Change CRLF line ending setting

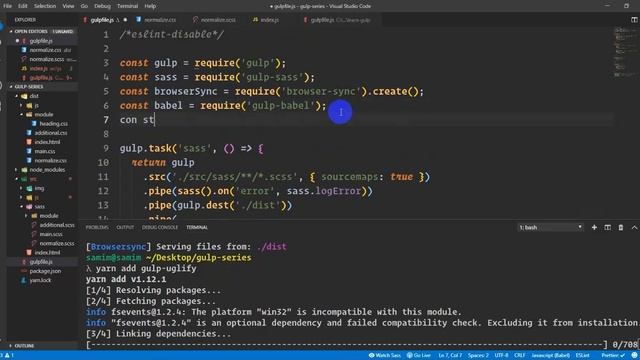pyautogui.click(x=520, y=356)
